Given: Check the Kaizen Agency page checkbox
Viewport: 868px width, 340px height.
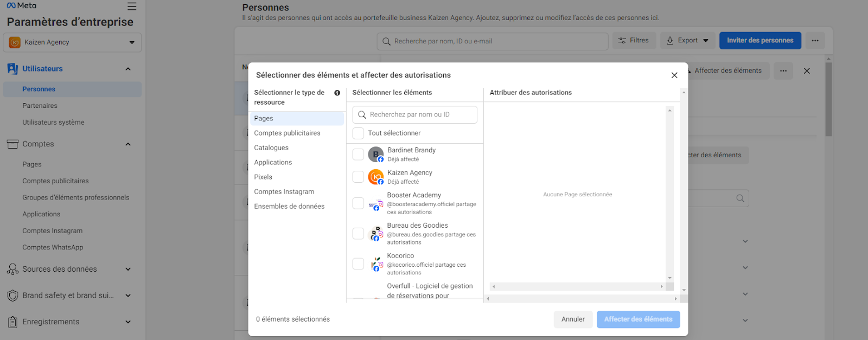Looking at the screenshot, I should coord(358,177).
